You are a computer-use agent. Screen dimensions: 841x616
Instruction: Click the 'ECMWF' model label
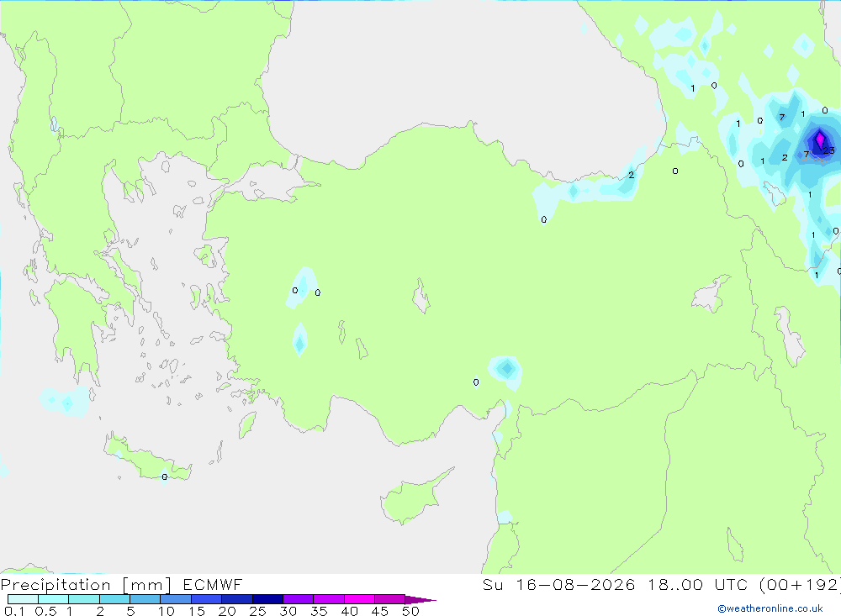click(x=213, y=585)
